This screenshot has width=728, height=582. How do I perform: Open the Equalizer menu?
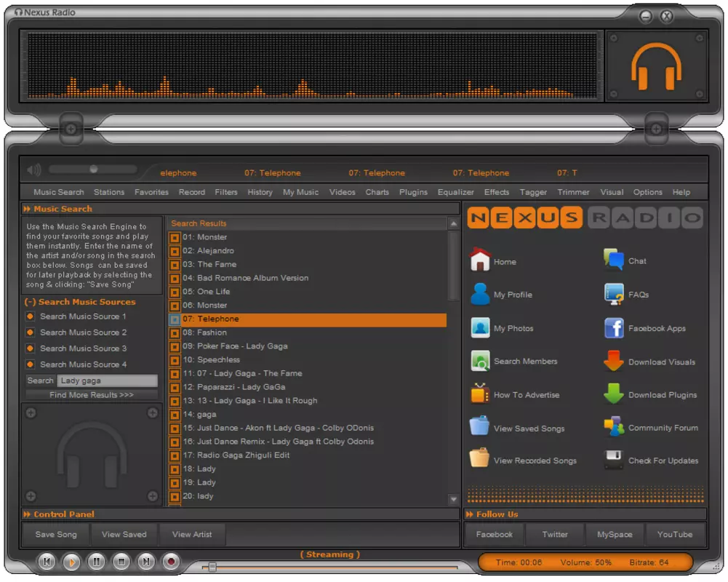(x=455, y=192)
